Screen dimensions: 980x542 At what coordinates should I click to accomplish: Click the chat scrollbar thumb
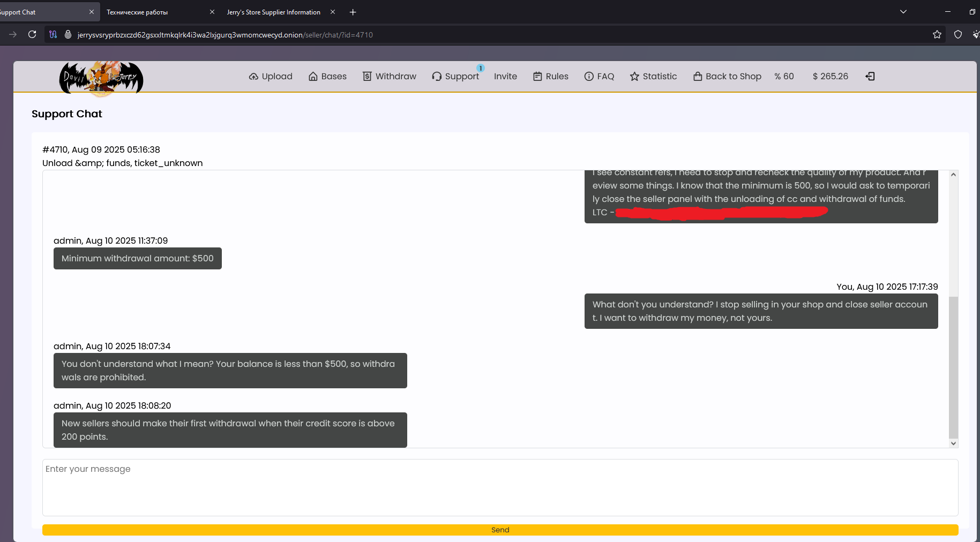click(x=953, y=367)
